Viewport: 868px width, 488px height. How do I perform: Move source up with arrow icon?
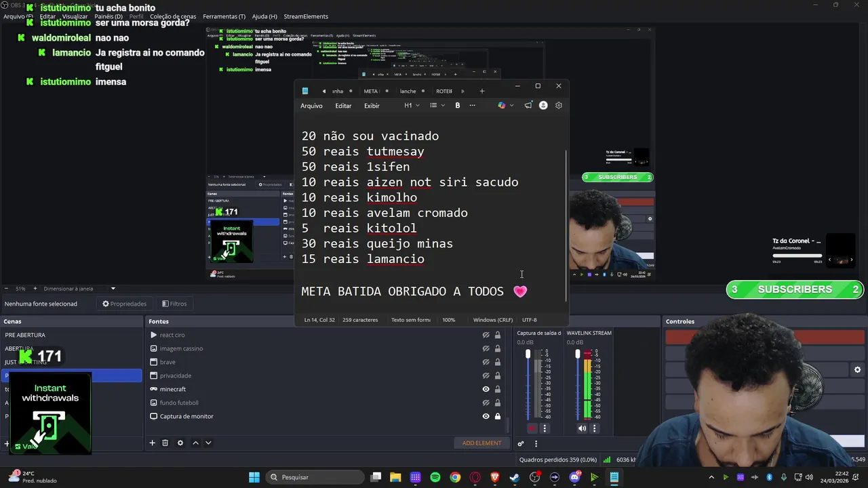click(x=195, y=443)
